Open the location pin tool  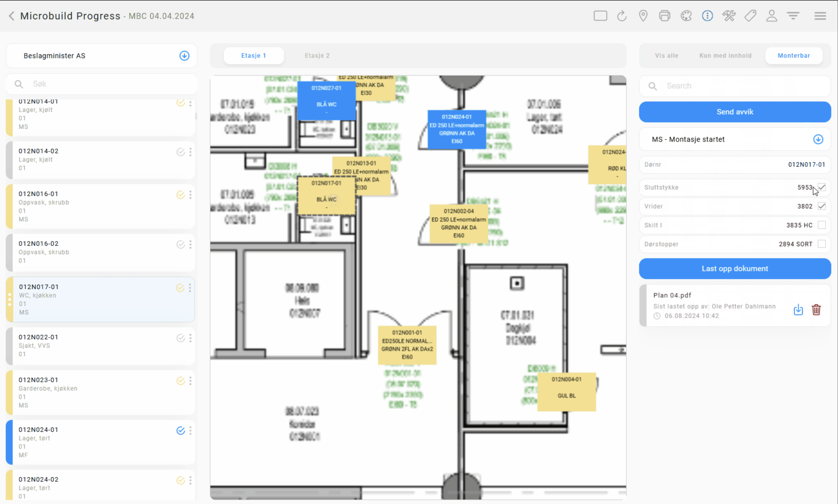pyautogui.click(x=643, y=16)
